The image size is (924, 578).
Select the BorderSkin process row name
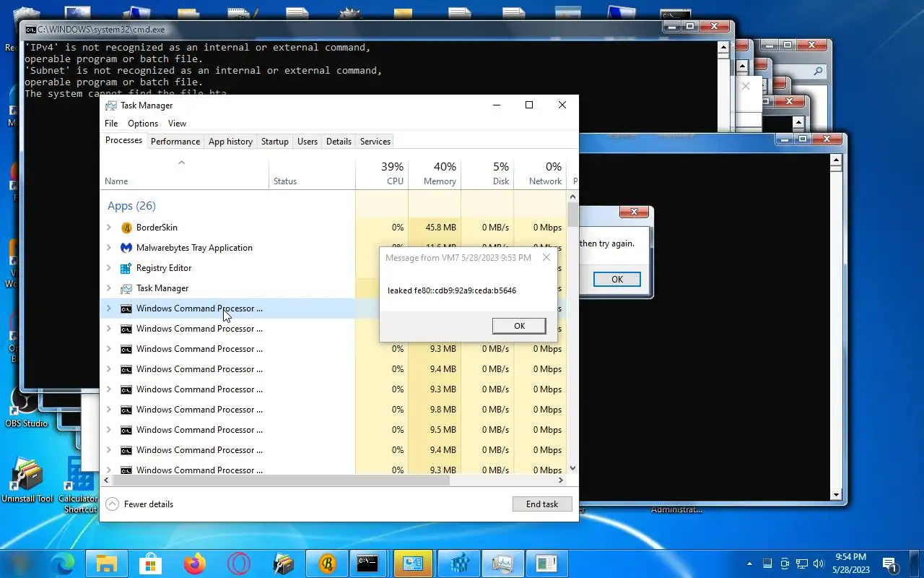coord(157,228)
